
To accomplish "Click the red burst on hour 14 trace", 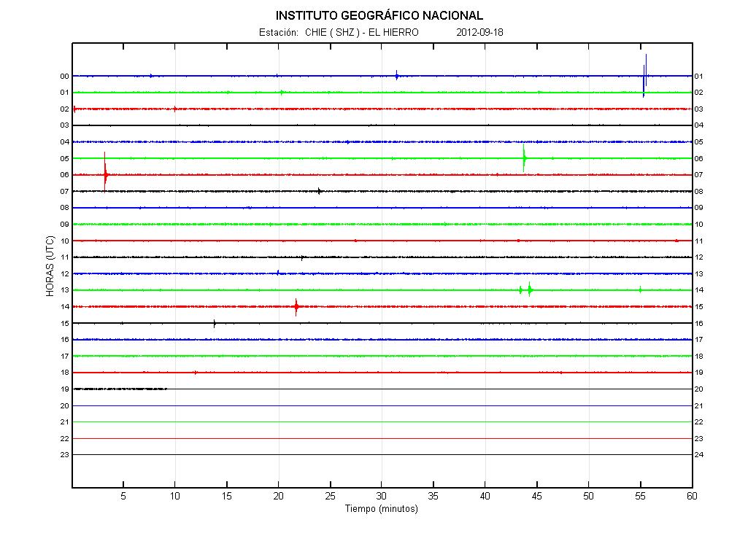I will click(x=296, y=307).
